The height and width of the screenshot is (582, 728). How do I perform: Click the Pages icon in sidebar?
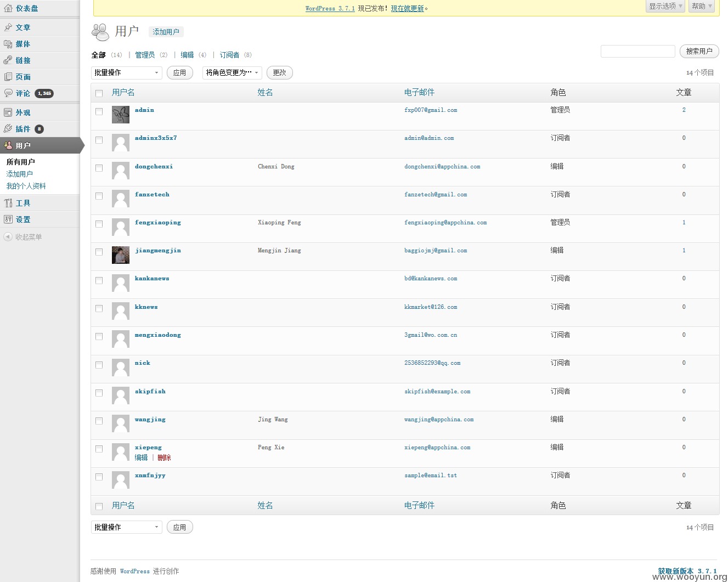pos(8,77)
